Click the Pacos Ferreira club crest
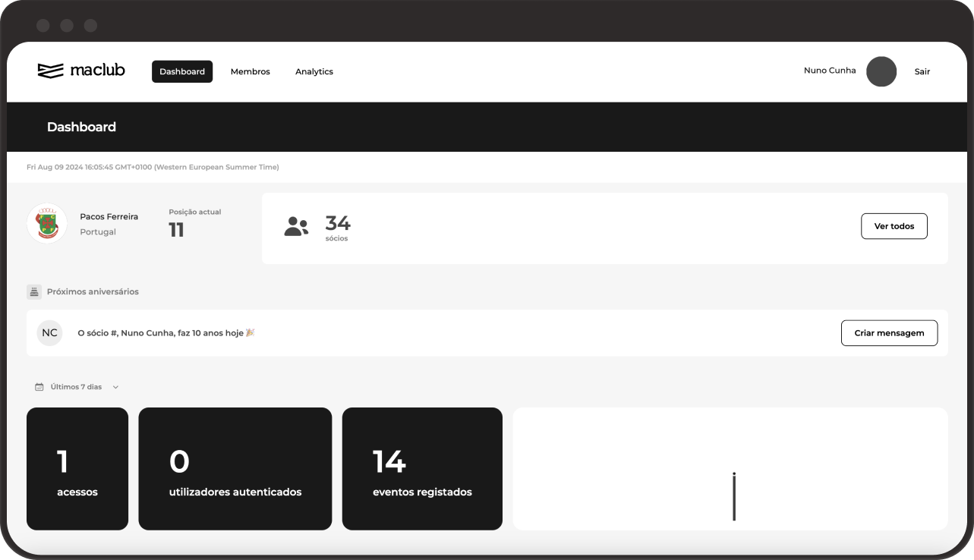Image resolution: width=974 pixels, height=560 pixels. point(47,224)
